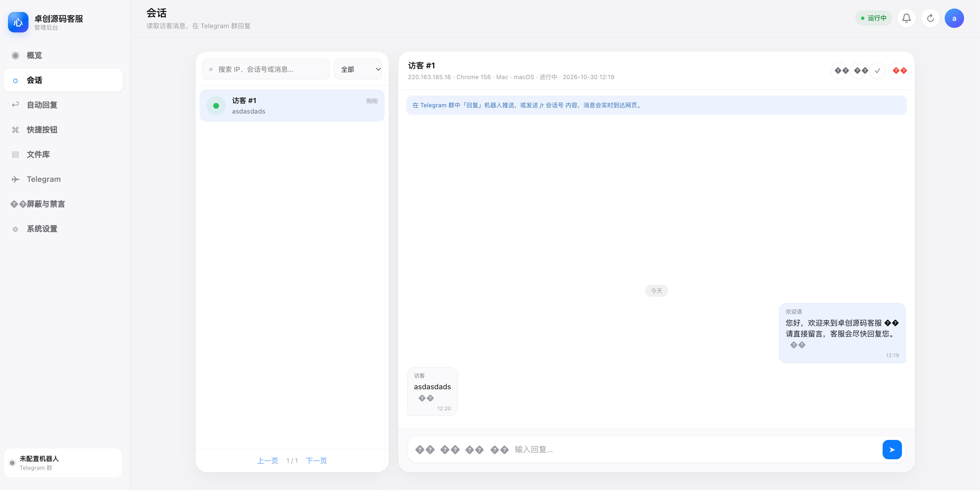Open the 文件库 section
This screenshot has width=980, height=490.
coord(63,154)
